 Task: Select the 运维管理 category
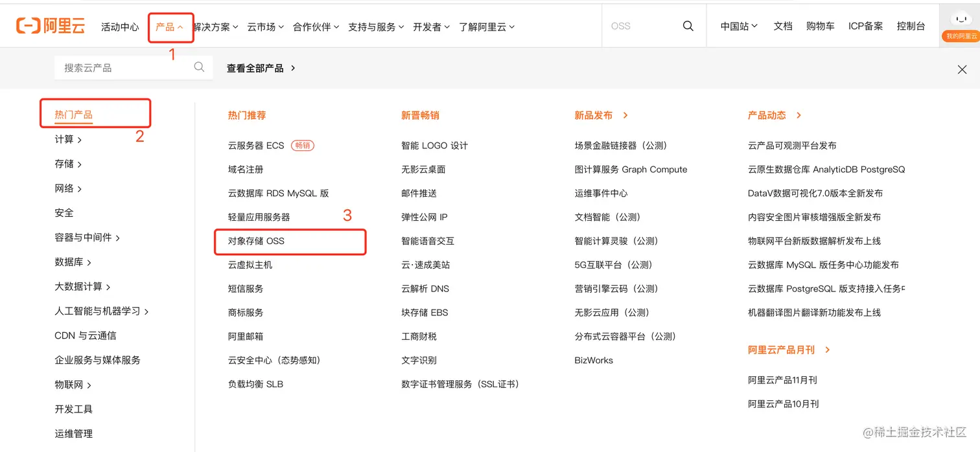(73, 434)
